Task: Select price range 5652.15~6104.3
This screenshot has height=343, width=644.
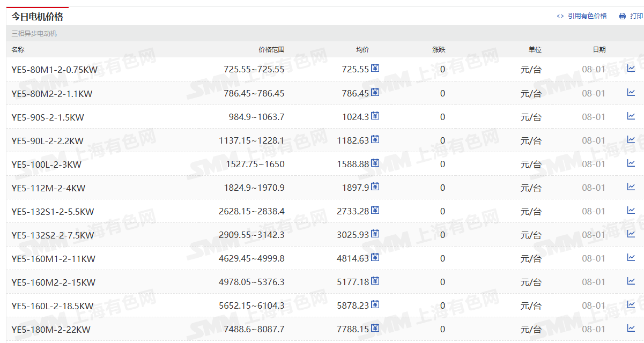Action: click(x=252, y=306)
